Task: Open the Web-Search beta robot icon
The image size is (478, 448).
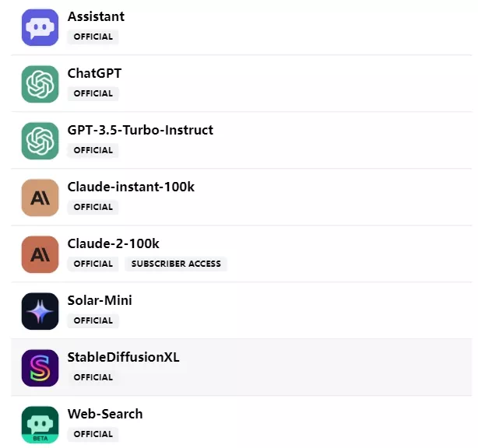Action: [40, 425]
